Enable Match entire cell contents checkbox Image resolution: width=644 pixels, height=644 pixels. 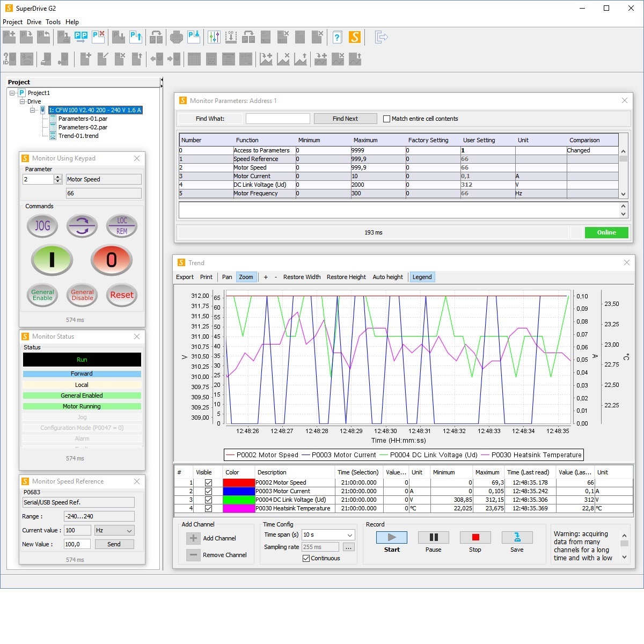[x=386, y=119]
